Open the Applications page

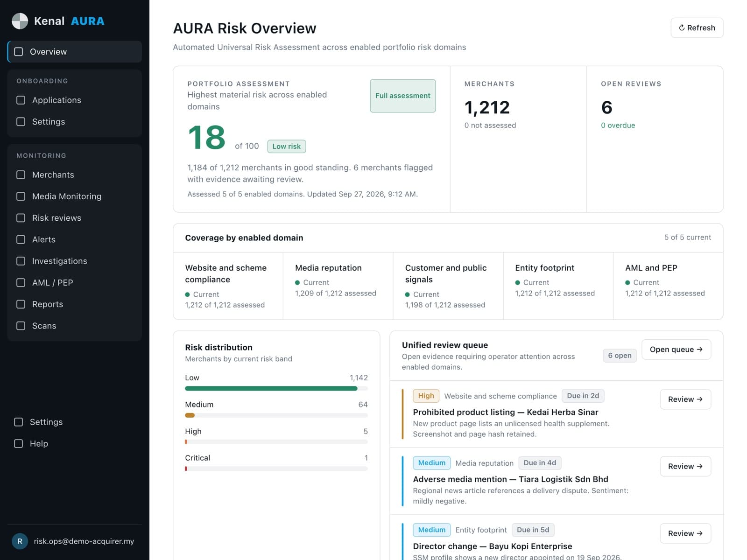point(75,100)
